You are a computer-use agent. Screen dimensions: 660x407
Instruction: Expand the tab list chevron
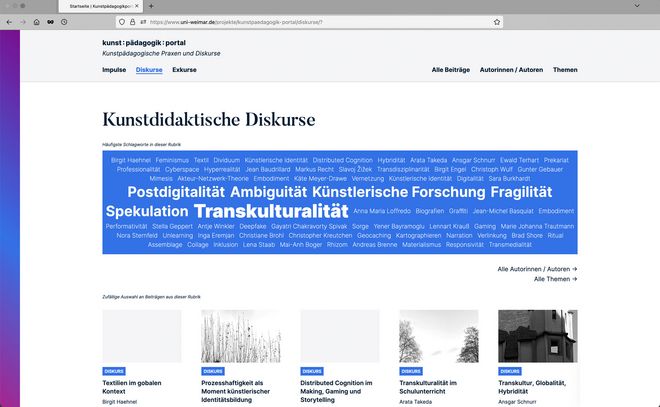637,6
